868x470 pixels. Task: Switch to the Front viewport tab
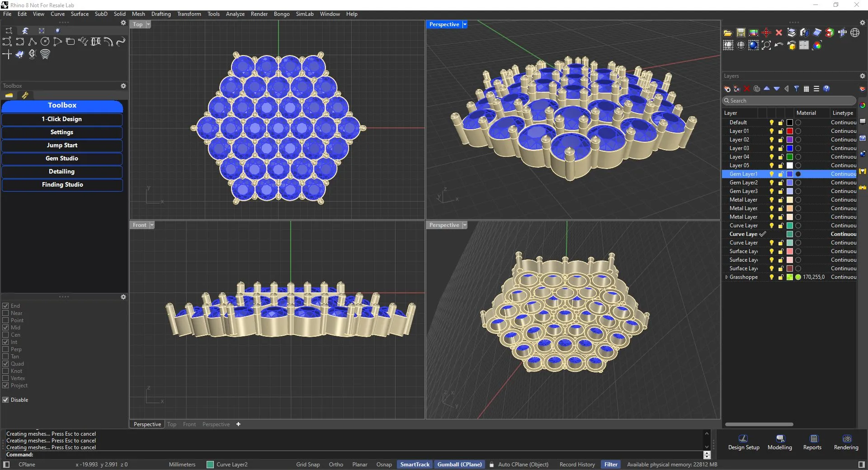189,424
